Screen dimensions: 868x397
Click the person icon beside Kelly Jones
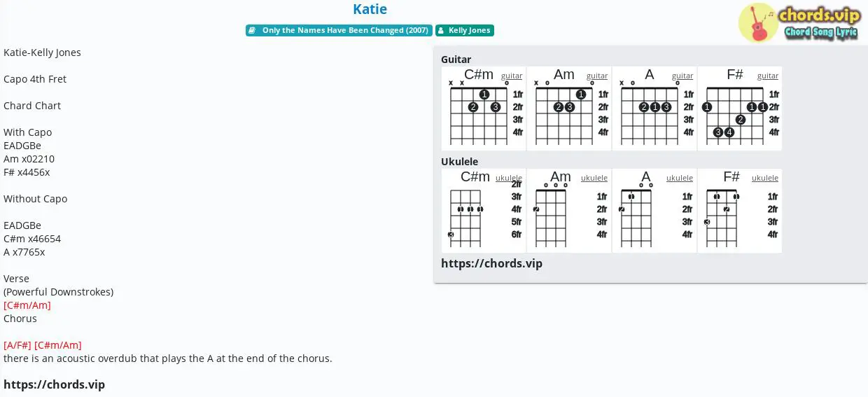tap(442, 31)
